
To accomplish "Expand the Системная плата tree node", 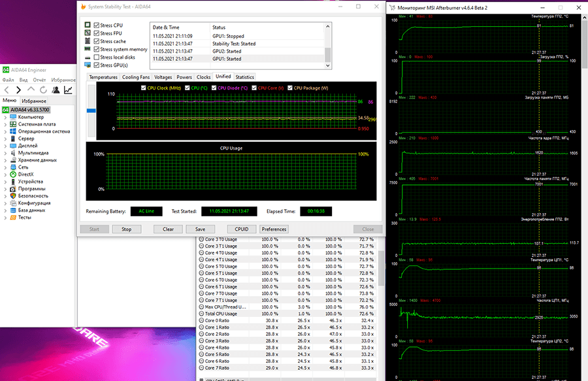I will click(x=5, y=124).
